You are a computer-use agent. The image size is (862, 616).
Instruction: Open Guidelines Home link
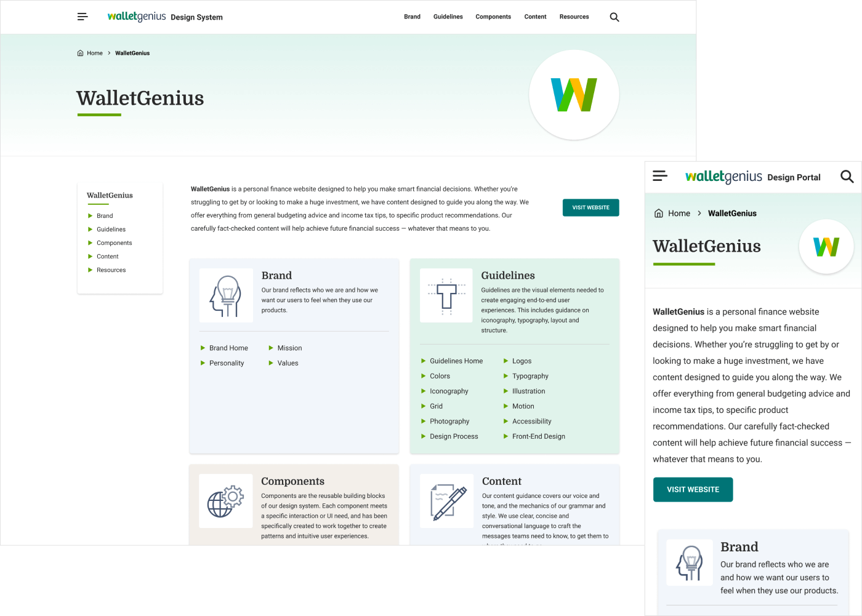coord(456,361)
